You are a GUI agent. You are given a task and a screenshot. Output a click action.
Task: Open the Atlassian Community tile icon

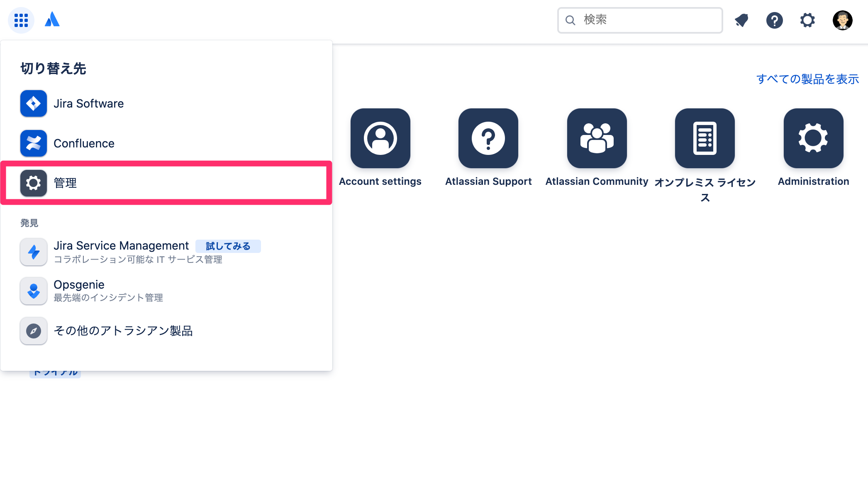tap(597, 138)
